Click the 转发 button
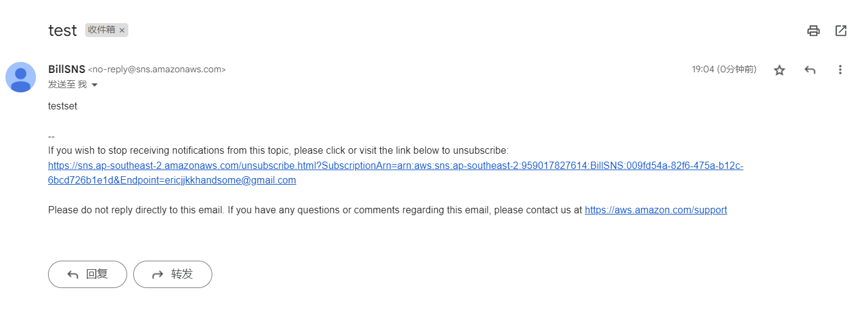Viewport: 868px width, 316px height. pos(173,274)
